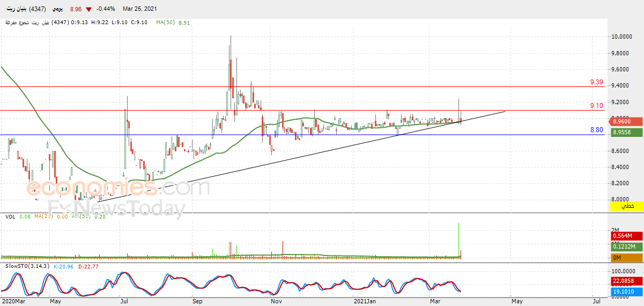Screen dimensions: 644x306
Task: Click the 'VOL' volume panel label
Action: (10, 216)
